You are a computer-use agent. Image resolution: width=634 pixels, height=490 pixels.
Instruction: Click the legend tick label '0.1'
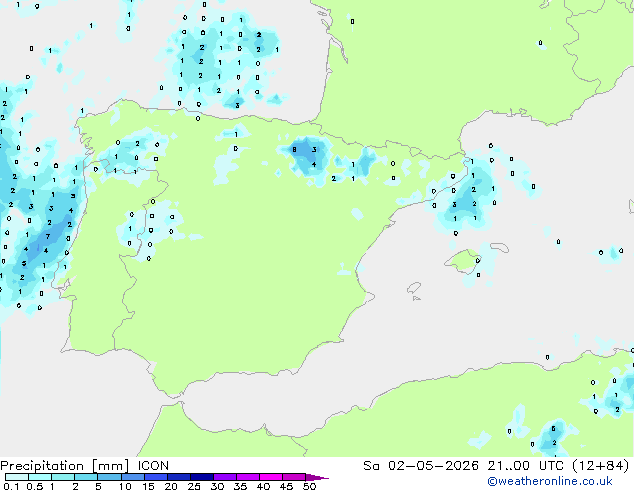pos(11,486)
